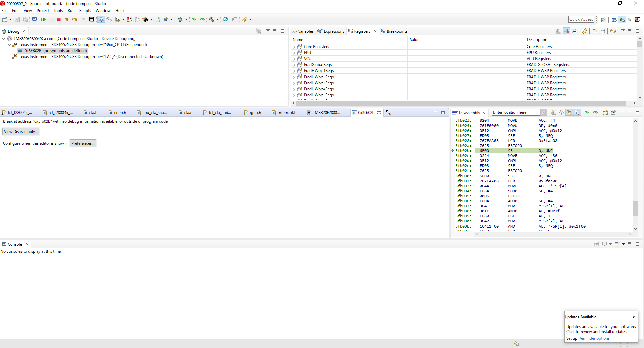644x348 pixels.
Task: Switch to the CCS Debug perspective icon
Action: [622, 20]
